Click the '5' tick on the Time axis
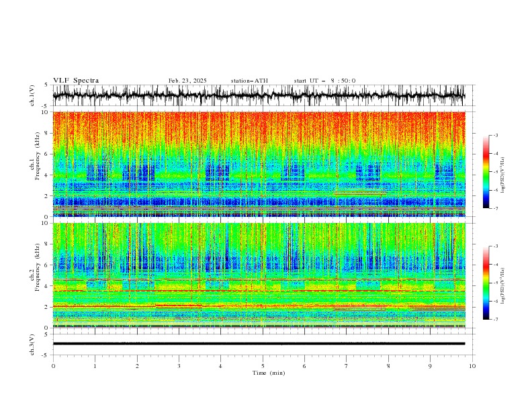 263,366
